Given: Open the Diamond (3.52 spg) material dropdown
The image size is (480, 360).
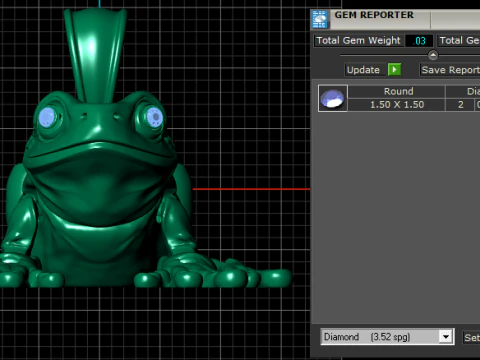Looking at the screenshot, I should (x=387, y=337).
